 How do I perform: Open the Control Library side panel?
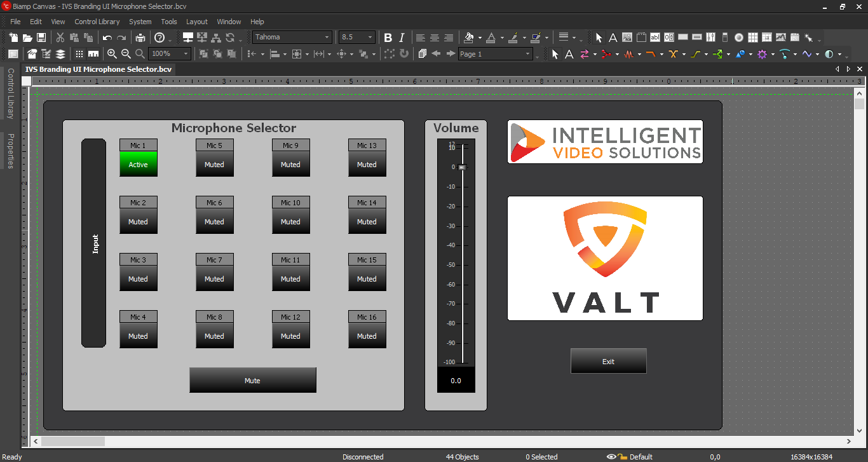tap(10, 93)
